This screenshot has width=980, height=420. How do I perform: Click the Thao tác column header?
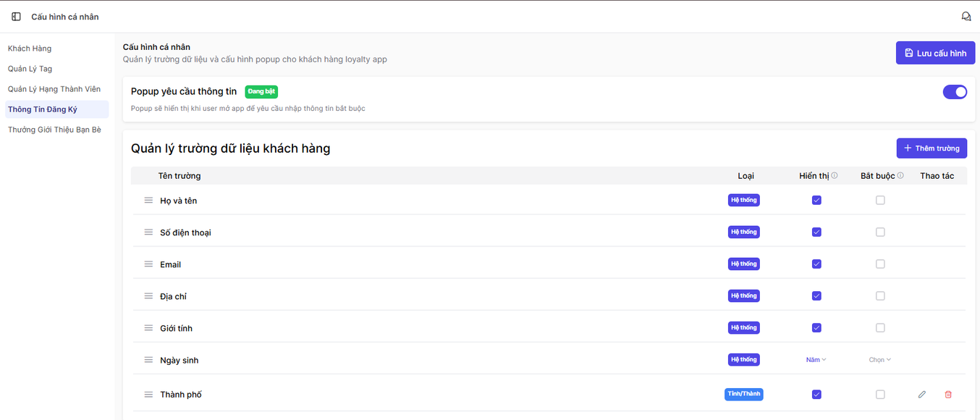(x=937, y=176)
